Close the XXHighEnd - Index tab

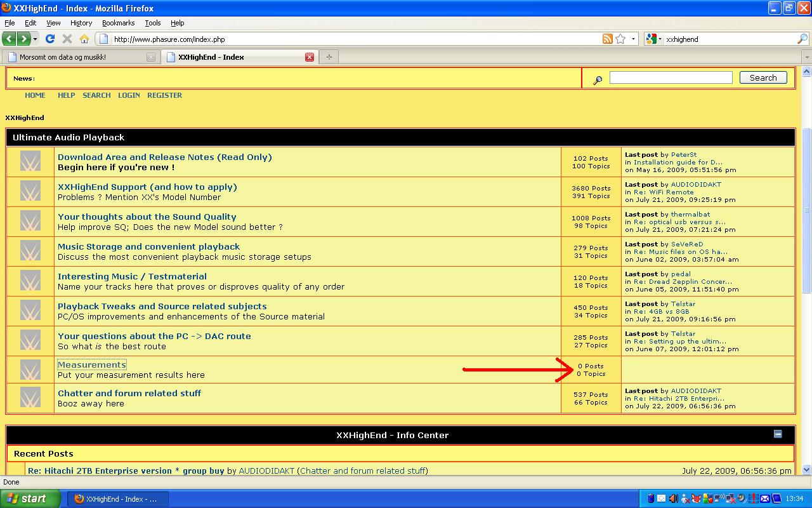310,57
